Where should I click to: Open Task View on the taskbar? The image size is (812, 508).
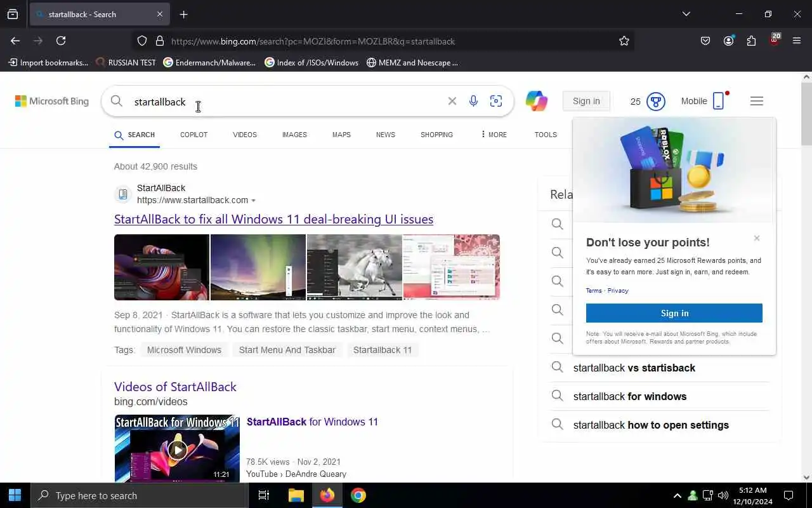(x=264, y=495)
